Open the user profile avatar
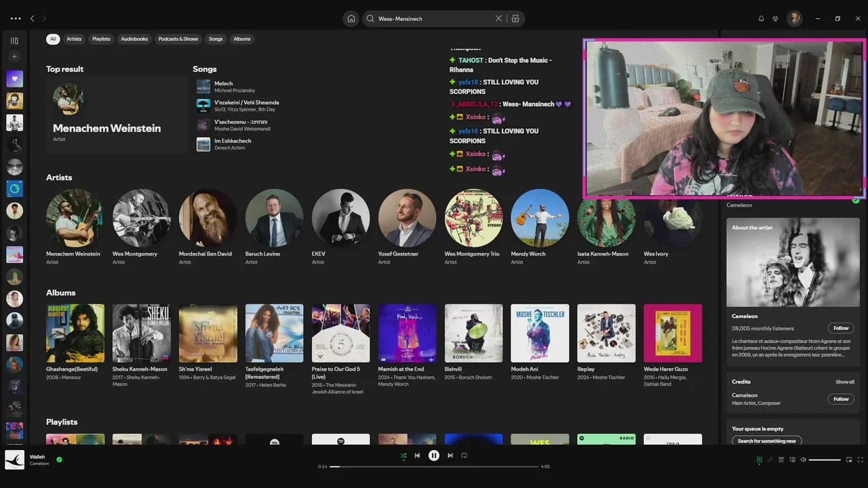Image resolution: width=868 pixels, height=488 pixels. tap(794, 18)
